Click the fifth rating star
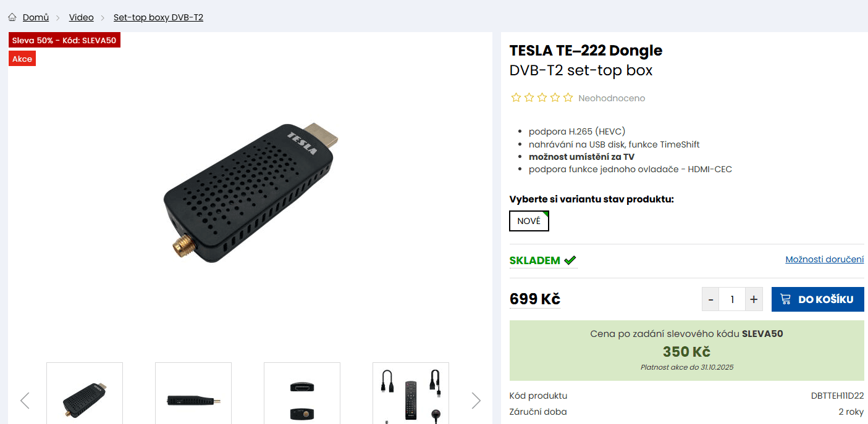 point(568,98)
